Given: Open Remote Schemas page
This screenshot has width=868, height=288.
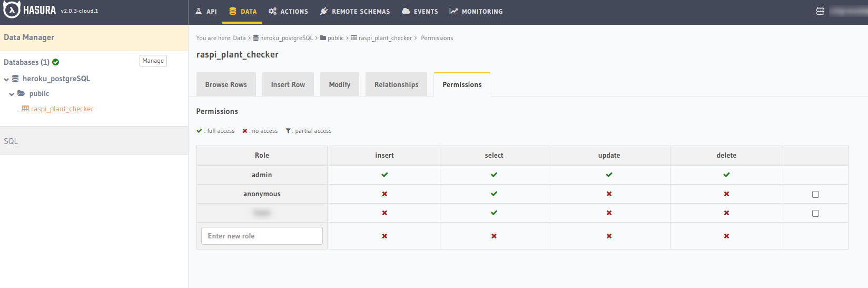Looking at the screenshot, I should click(x=355, y=11).
